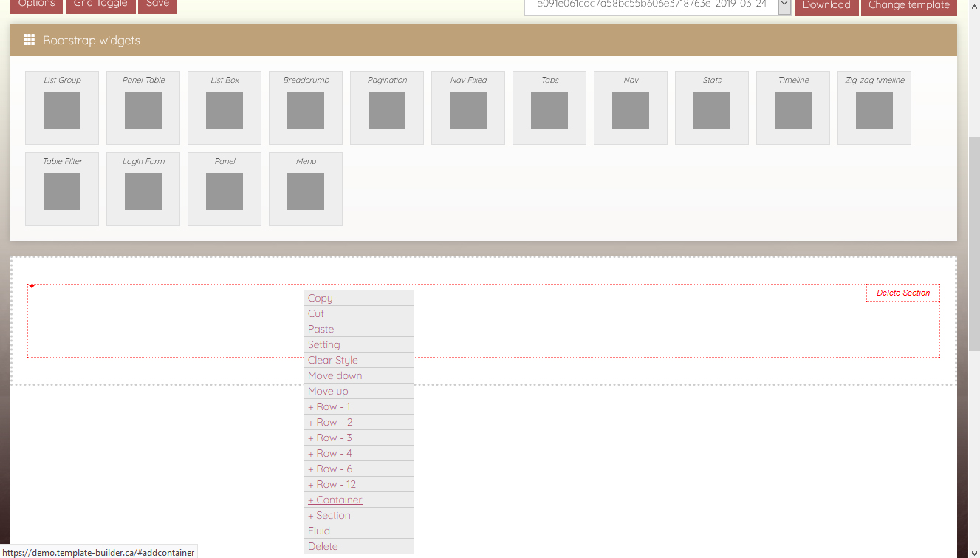This screenshot has width=980, height=558.
Task: Open the template file dropdown arrow
Action: (784, 5)
